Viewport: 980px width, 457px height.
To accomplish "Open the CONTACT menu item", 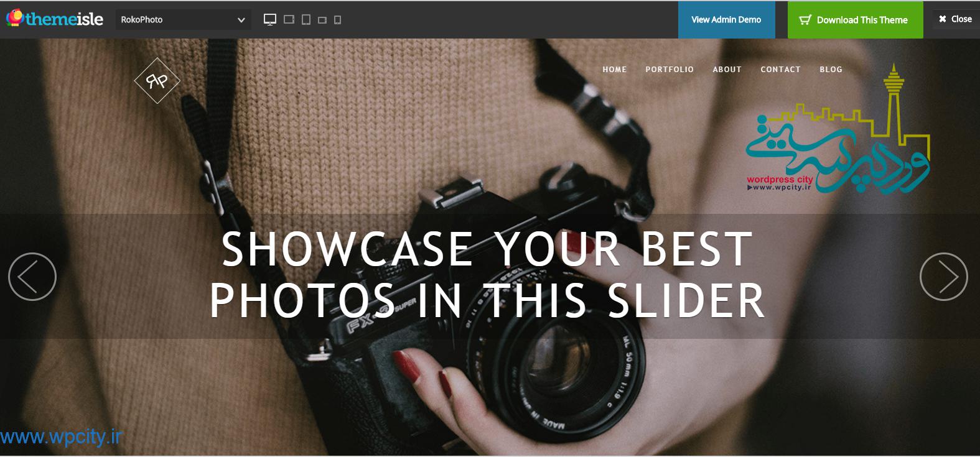I will (x=780, y=70).
